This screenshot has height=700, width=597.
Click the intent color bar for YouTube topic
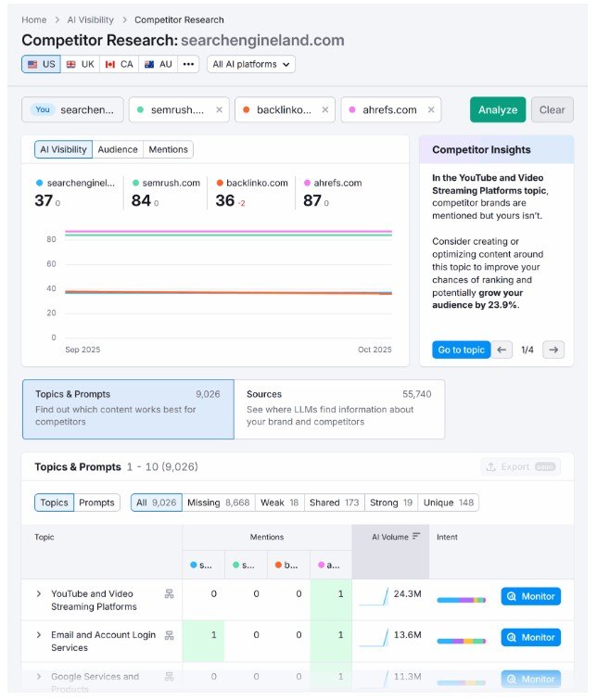click(x=461, y=601)
